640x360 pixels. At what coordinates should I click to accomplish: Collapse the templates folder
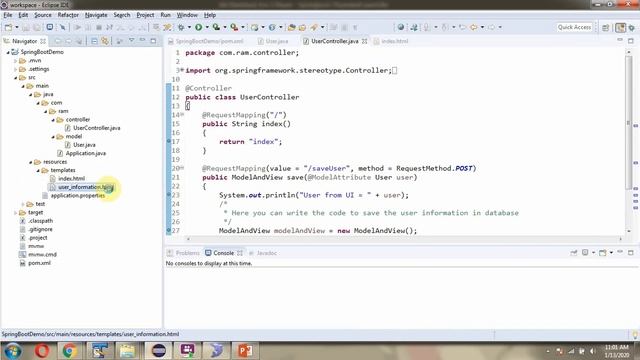point(38,171)
